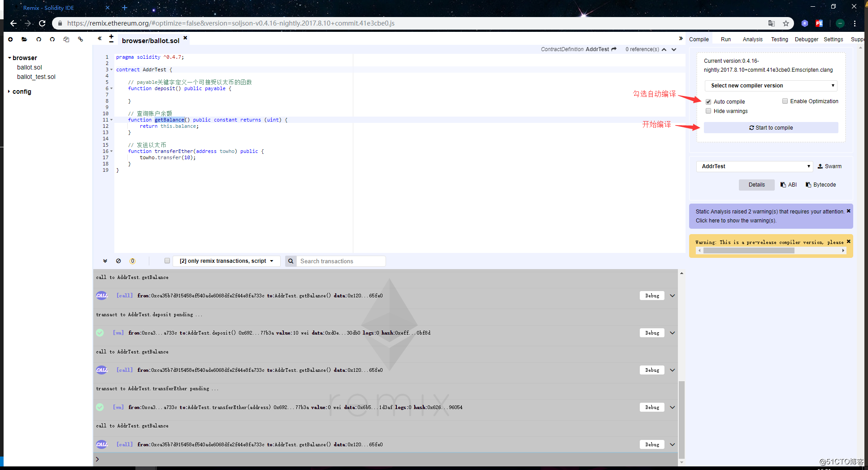Copy the Bytecode to clipboard

point(820,185)
